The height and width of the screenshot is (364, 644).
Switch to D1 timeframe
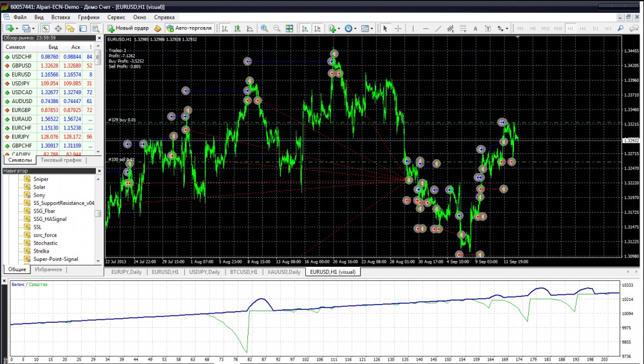[x=596, y=28]
